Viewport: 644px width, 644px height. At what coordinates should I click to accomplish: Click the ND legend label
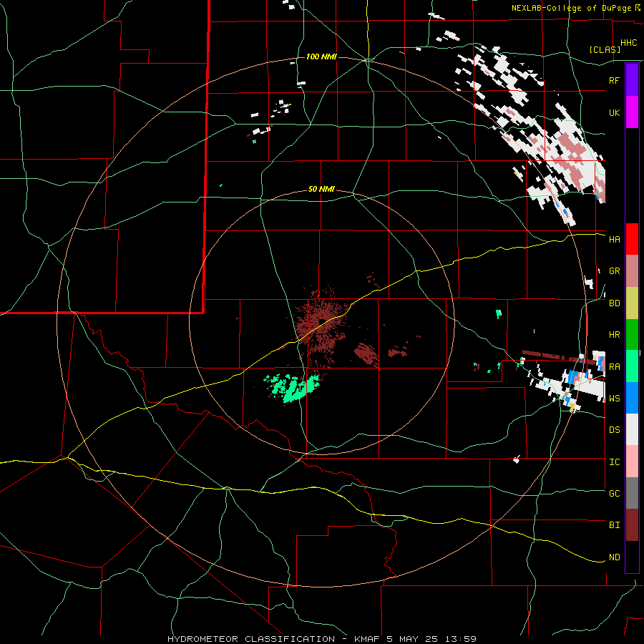[x=614, y=557]
